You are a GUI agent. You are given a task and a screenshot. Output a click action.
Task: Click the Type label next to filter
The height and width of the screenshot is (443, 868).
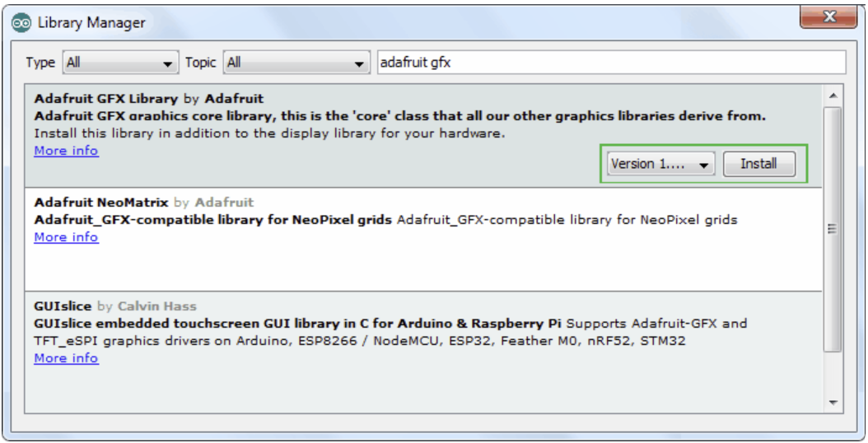click(40, 63)
